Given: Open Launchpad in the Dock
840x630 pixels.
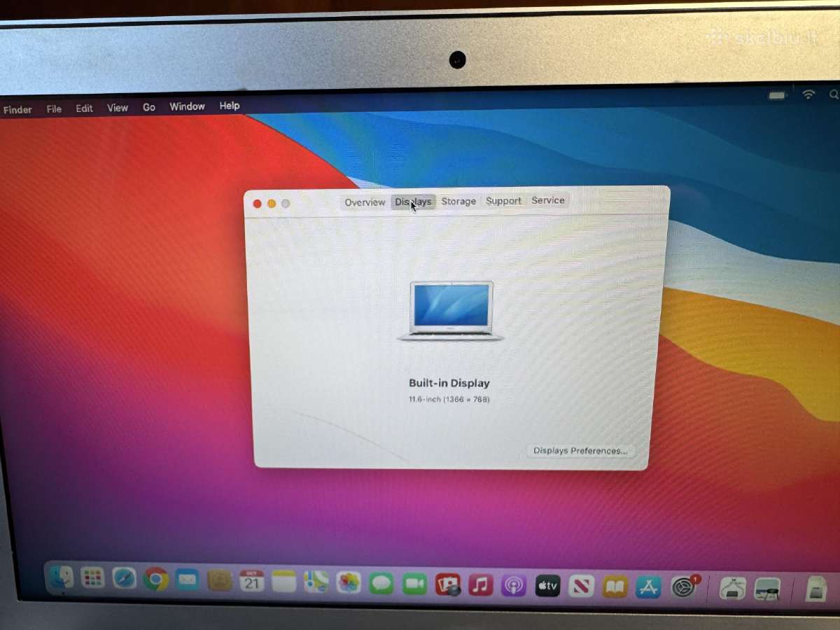Looking at the screenshot, I should point(92,577).
